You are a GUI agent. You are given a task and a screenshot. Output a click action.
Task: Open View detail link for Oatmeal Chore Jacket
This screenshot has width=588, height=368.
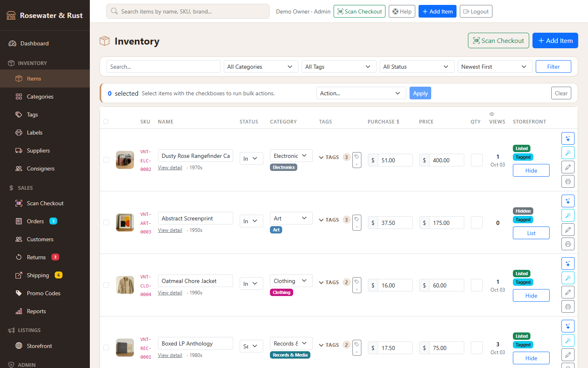[170, 293]
